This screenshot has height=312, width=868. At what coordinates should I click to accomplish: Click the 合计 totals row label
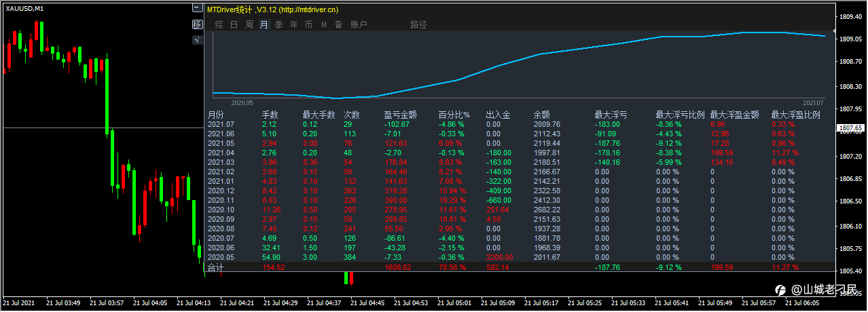tap(215, 267)
